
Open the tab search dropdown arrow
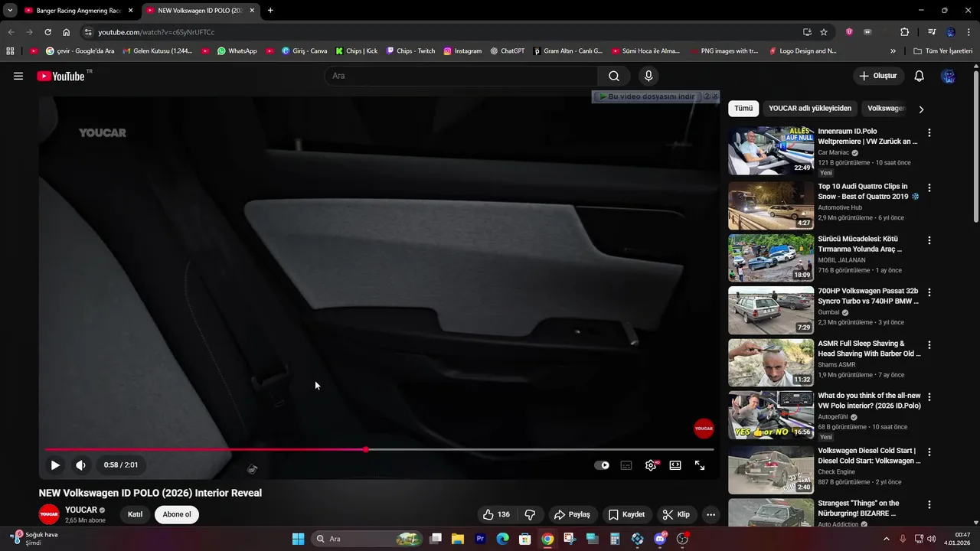point(10,11)
